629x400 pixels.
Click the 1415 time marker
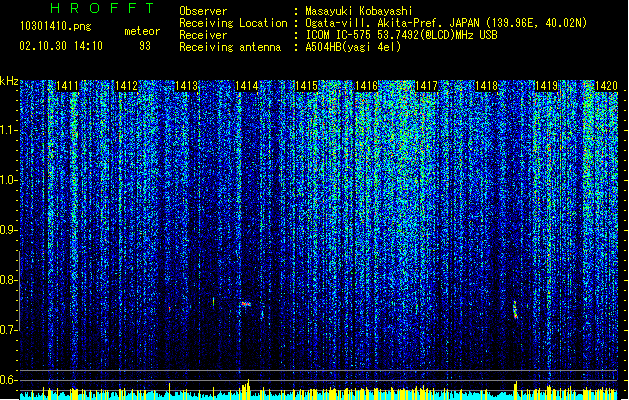(x=306, y=86)
